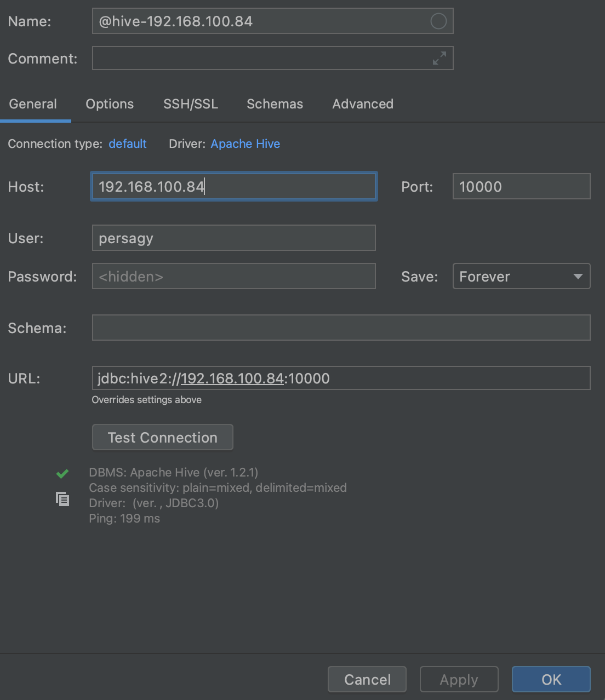This screenshot has height=700, width=605.
Task: Edit the User field persagy
Action: pos(233,238)
